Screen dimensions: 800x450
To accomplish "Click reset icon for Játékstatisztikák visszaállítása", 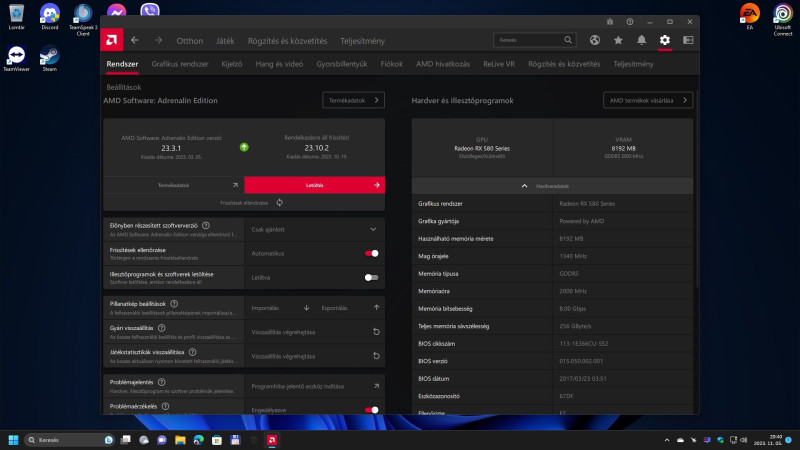I will [x=376, y=356].
